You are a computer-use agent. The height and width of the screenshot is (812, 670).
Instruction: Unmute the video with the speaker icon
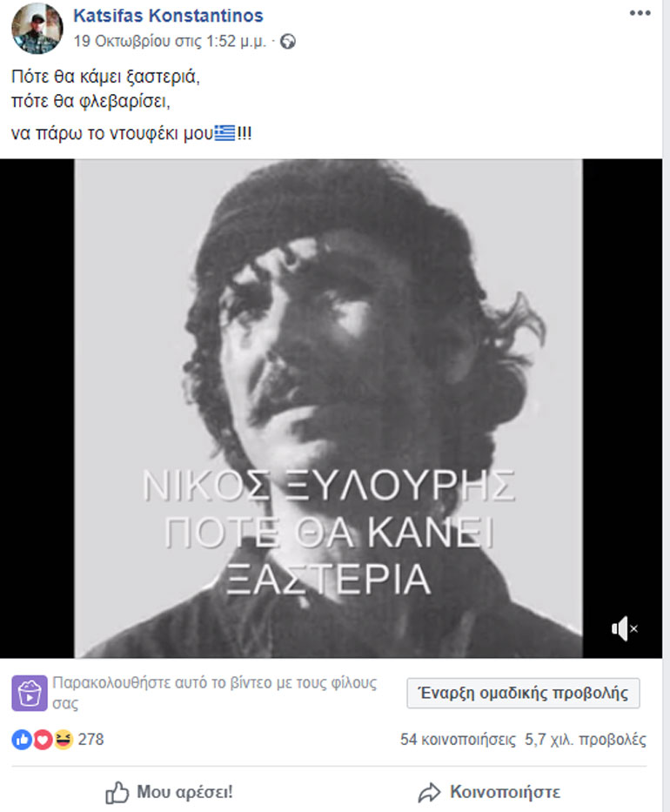[624, 628]
